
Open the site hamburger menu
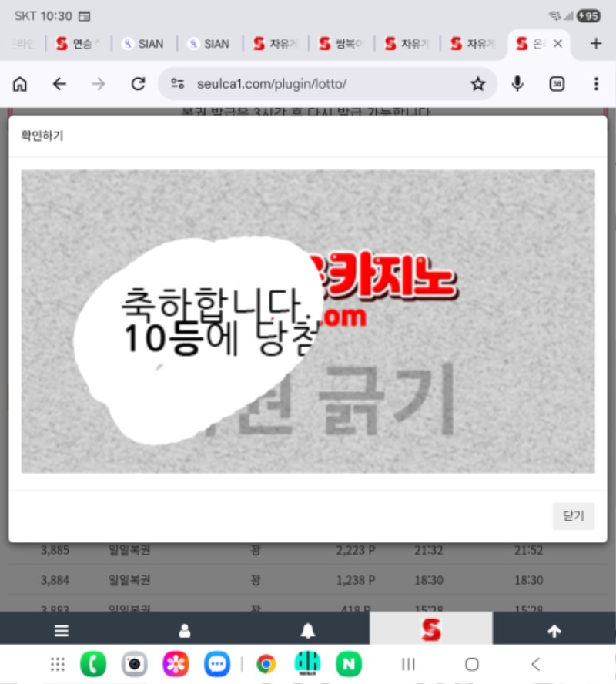pos(62,631)
